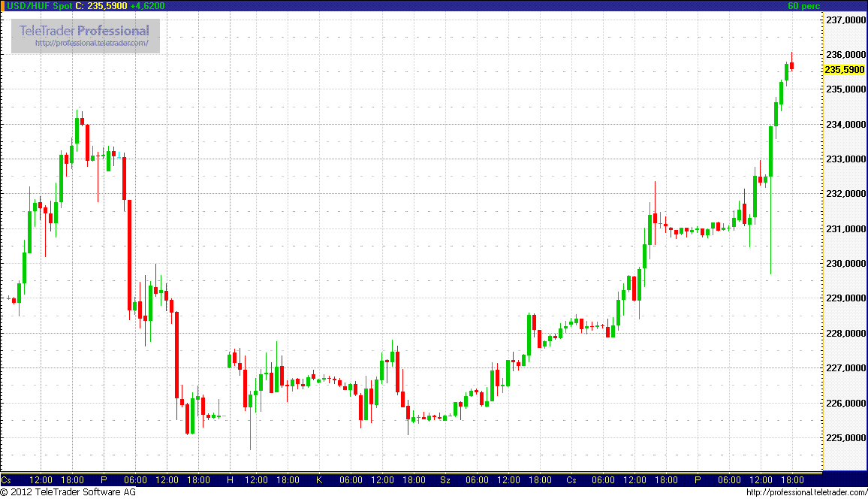Click the 232,0000 price axis label
Viewport: 868px width, 499px height.
(x=846, y=194)
